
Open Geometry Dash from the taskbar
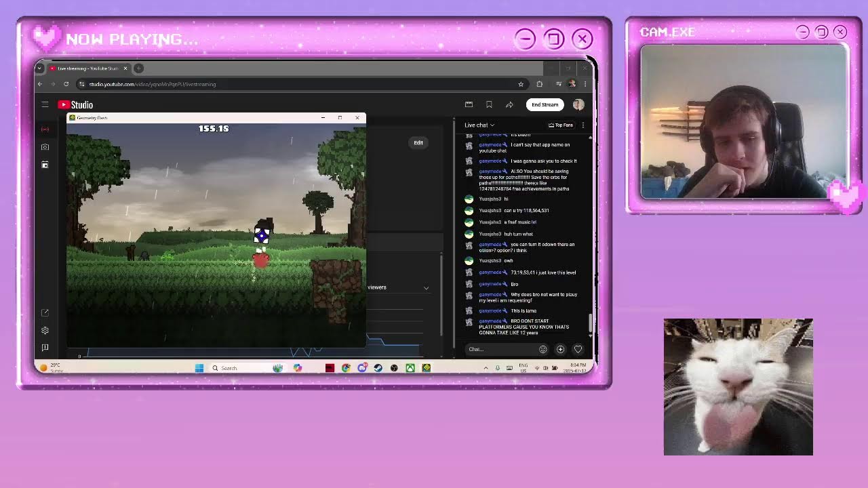427,368
